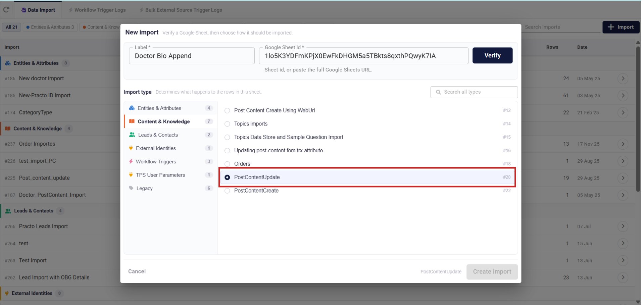644x305 pixels.
Task: Click the magnifier icon in Search all types
Action: point(438,92)
